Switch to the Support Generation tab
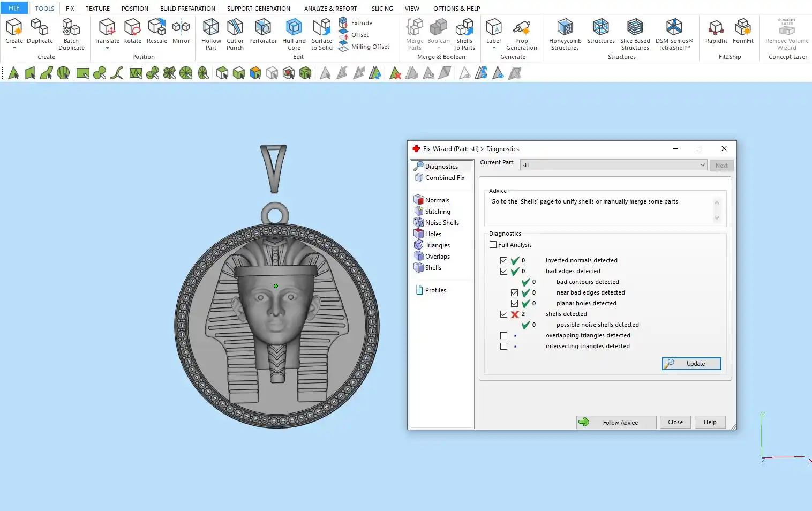The width and height of the screenshot is (812, 511). 258,9
